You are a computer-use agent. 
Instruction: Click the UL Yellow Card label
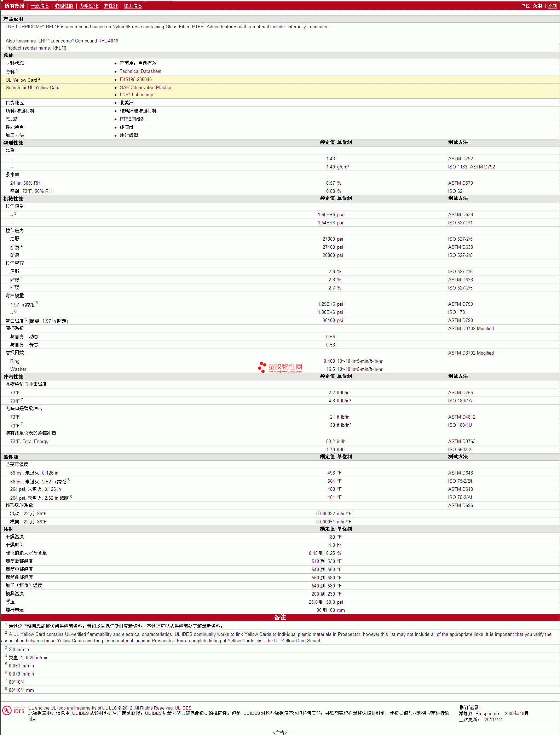(21, 80)
